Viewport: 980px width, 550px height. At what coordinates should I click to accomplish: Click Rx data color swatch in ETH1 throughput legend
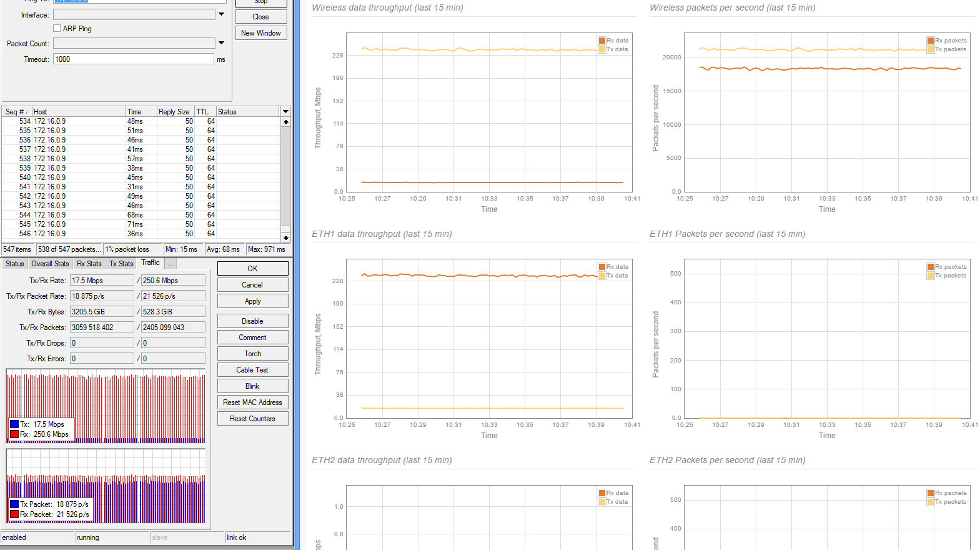click(602, 267)
